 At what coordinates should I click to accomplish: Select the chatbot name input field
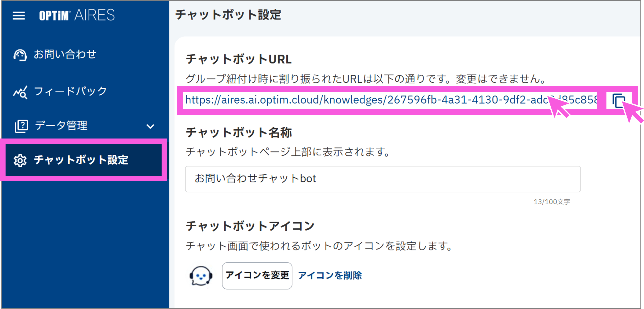pos(381,179)
